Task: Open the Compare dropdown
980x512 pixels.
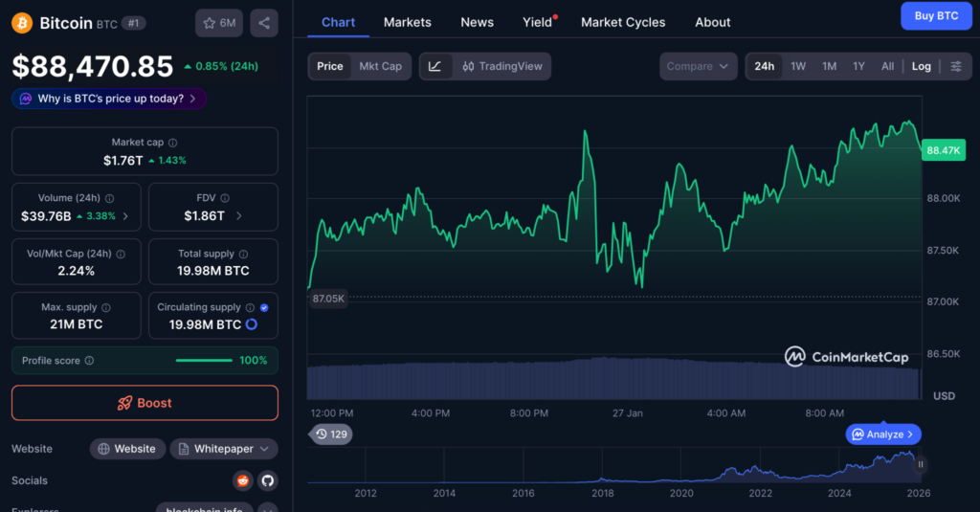Action: [698, 66]
